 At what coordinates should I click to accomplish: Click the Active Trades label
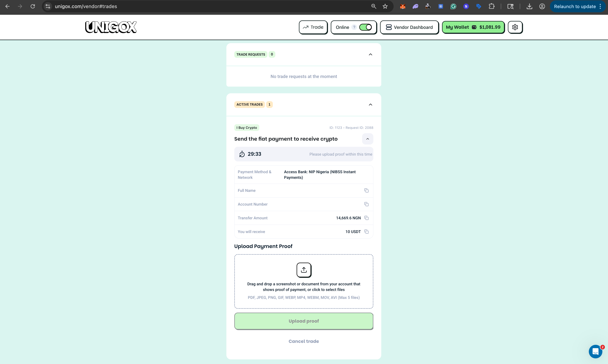tap(249, 105)
